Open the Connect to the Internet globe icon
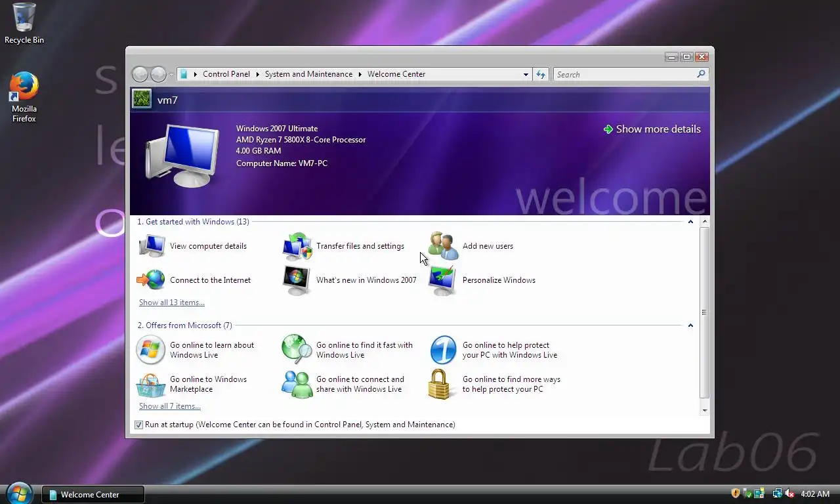This screenshot has height=504, width=840. 151,280
